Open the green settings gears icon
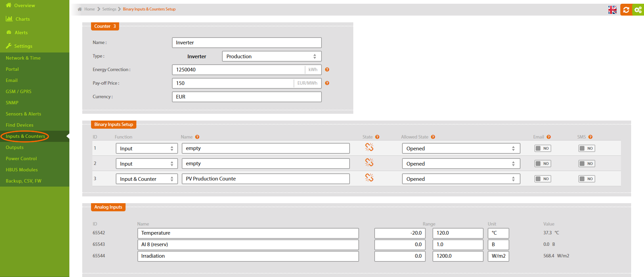This screenshot has height=277, width=644. pyautogui.click(x=638, y=10)
